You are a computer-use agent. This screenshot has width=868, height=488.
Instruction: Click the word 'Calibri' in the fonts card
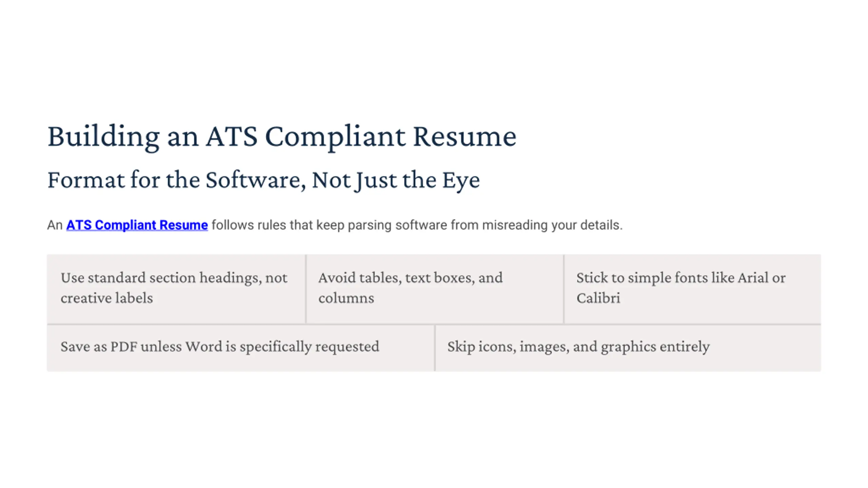pyautogui.click(x=598, y=298)
